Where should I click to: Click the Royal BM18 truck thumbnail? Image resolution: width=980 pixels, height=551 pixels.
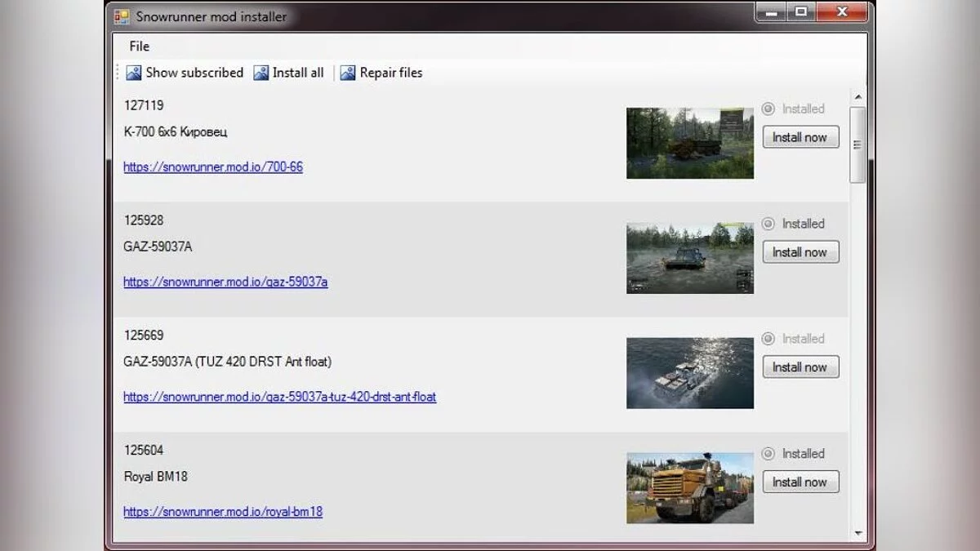690,488
